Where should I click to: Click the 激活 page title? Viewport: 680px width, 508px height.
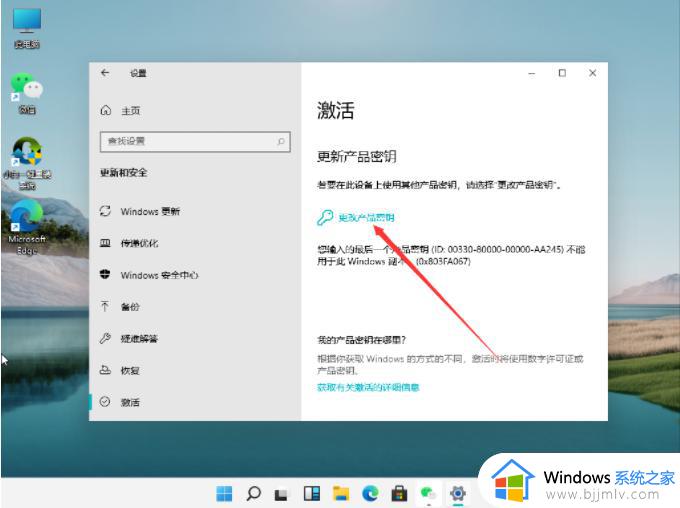(x=336, y=110)
